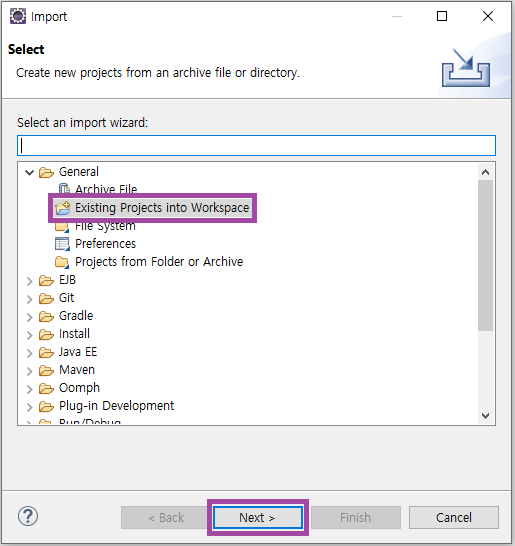This screenshot has height=546, width=515.
Task: Expand the Java EE category
Action: 30,353
